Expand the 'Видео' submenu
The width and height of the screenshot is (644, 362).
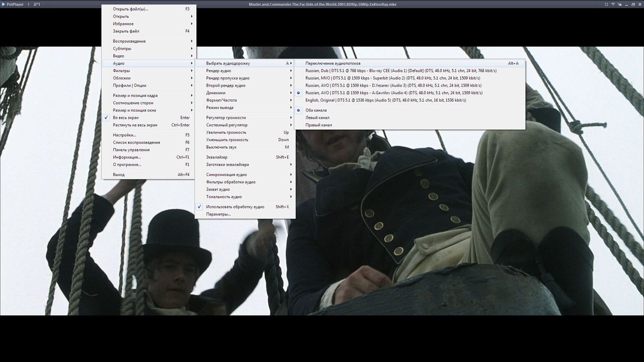tap(149, 56)
